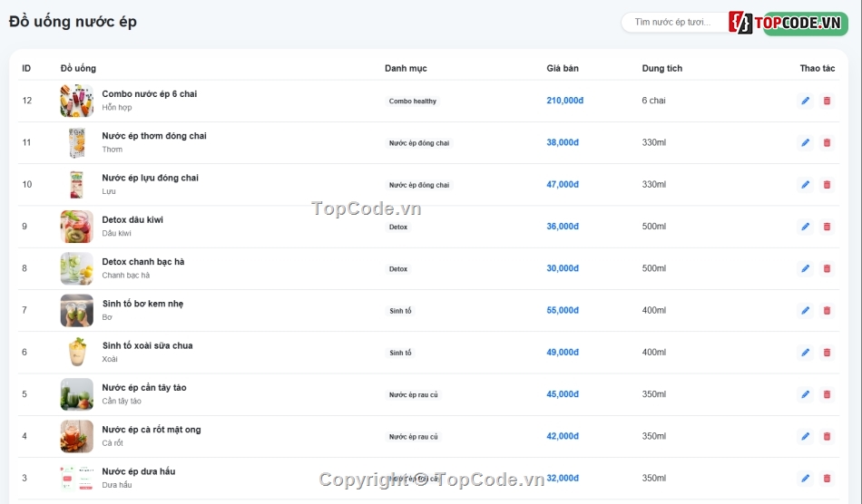Delete the Combo nước ép 6 chai row

pyautogui.click(x=827, y=101)
